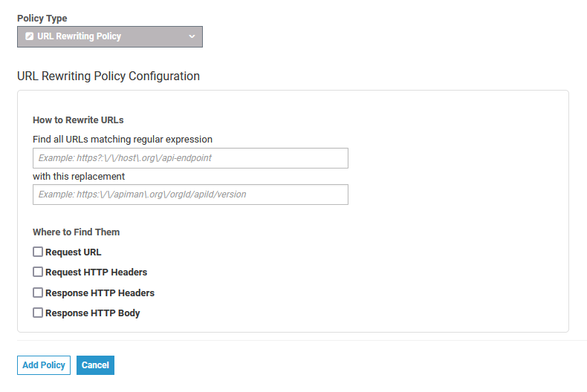The height and width of the screenshot is (392, 587).
Task: Toggle the Response HTTP Body checkbox
Action: [x=38, y=313]
